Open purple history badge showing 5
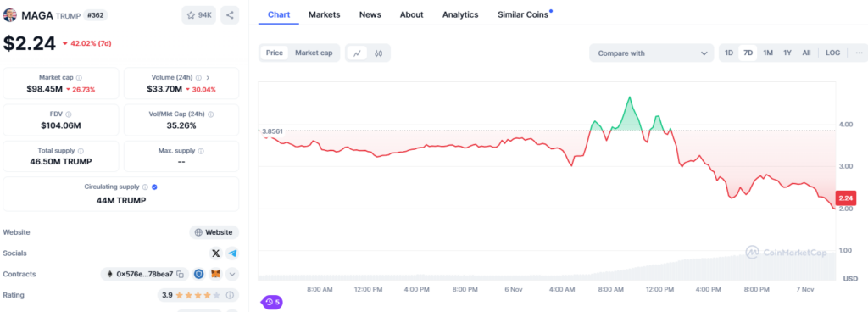 272,302
